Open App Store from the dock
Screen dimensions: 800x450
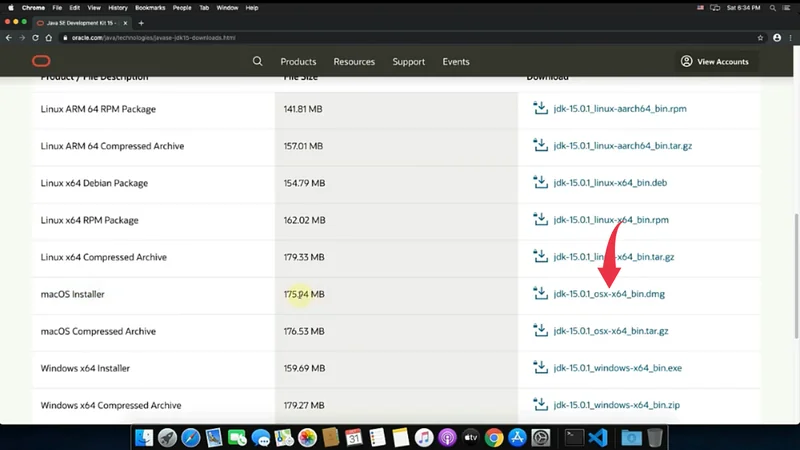pos(517,437)
